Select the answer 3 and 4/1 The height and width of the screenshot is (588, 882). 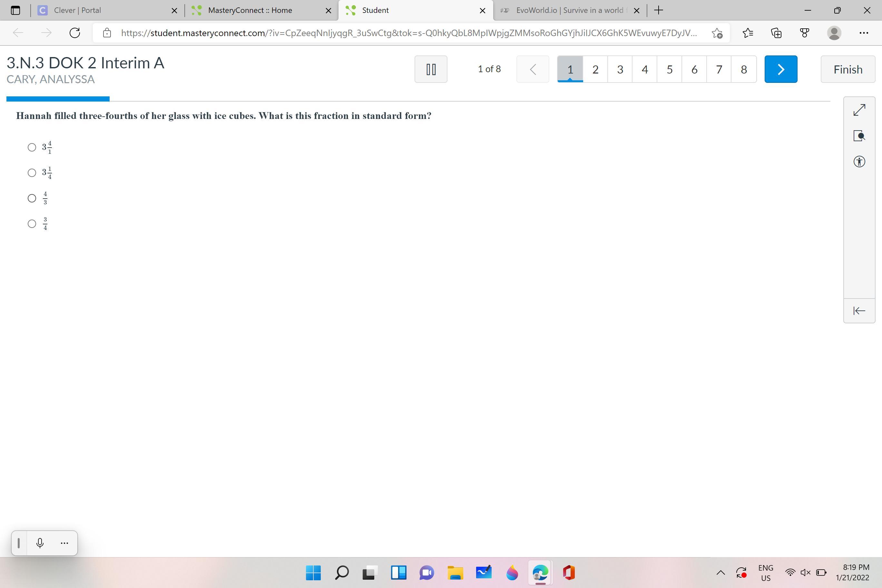(x=32, y=147)
